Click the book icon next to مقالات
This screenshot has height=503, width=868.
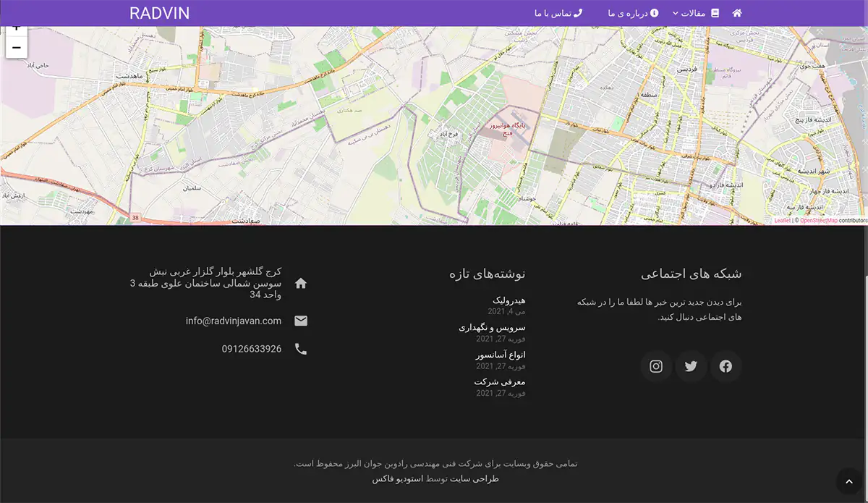pyautogui.click(x=713, y=12)
